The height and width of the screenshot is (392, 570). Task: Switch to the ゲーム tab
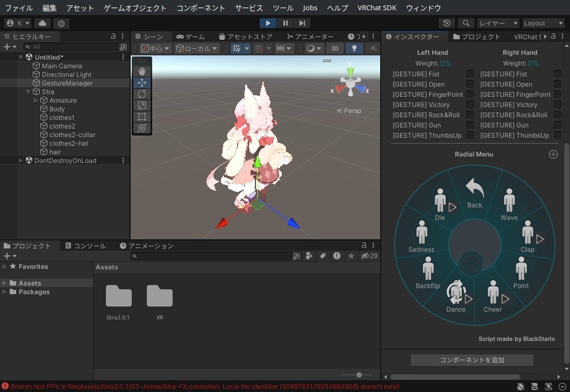click(191, 37)
